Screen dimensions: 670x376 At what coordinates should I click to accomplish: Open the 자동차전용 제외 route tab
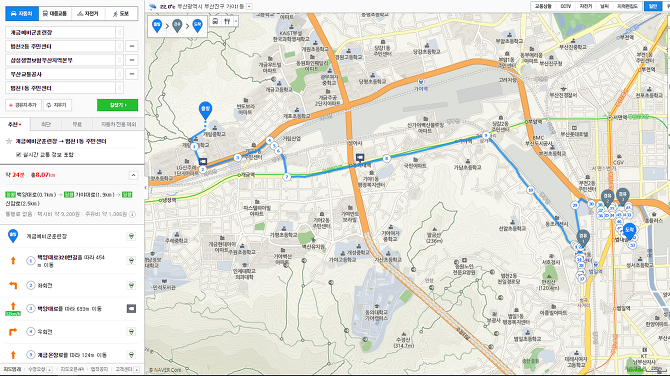click(118, 124)
